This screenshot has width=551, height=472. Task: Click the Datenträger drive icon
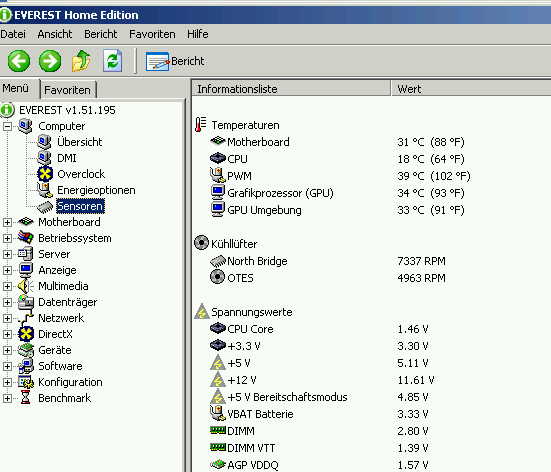[x=26, y=302]
